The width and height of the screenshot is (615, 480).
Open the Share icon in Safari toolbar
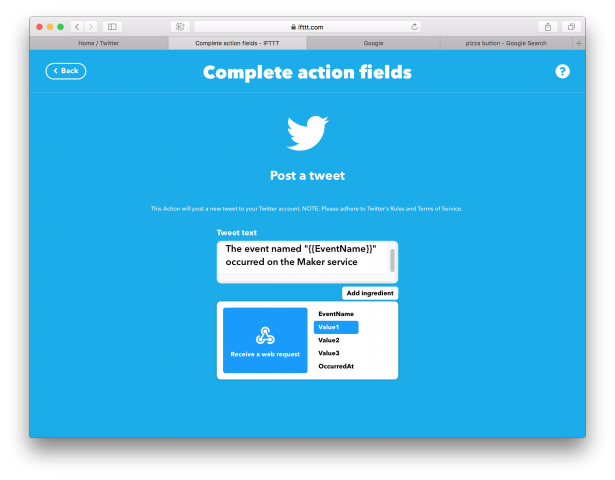[548, 27]
